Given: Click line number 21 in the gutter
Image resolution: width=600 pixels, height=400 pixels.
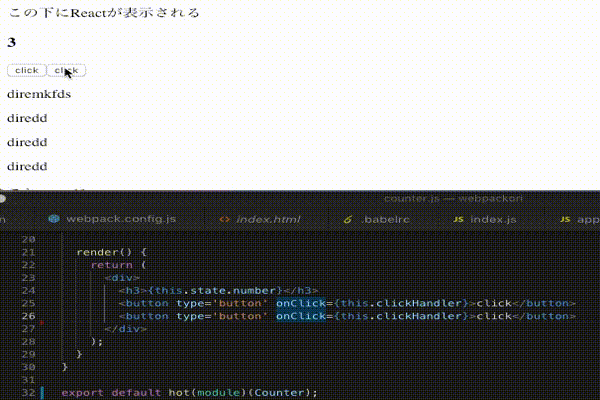Looking at the screenshot, I should pos(28,252).
